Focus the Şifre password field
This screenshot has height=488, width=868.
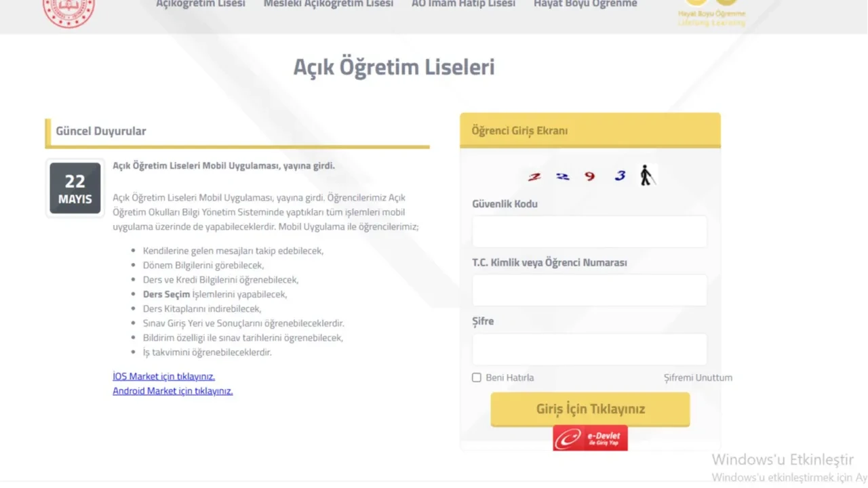click(x=589, y=350)
